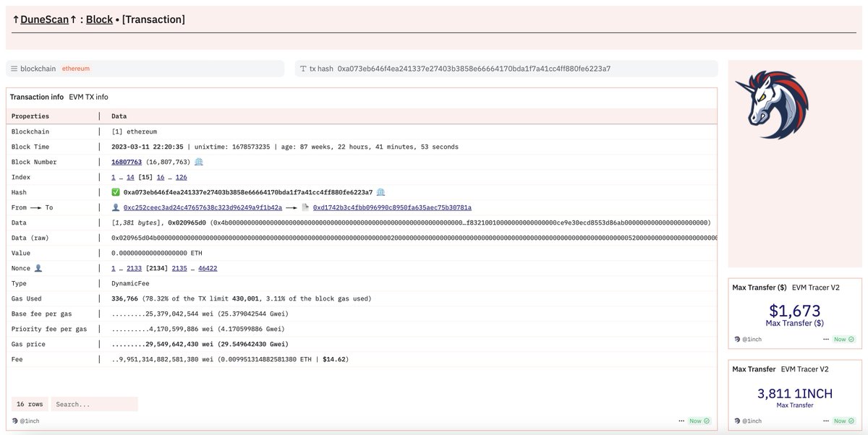868x435 pixels.
Task: Click the 16 rows counter
Action: coord(30,405)
